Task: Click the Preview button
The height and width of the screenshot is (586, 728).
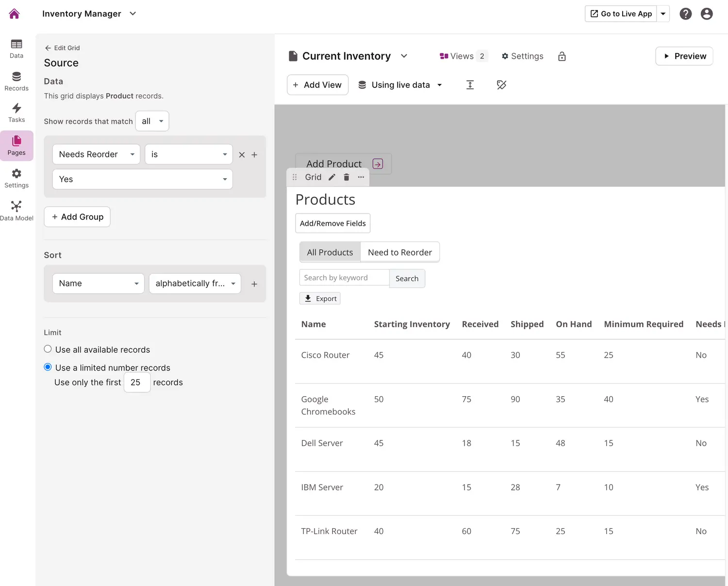Action: (684, 56)
